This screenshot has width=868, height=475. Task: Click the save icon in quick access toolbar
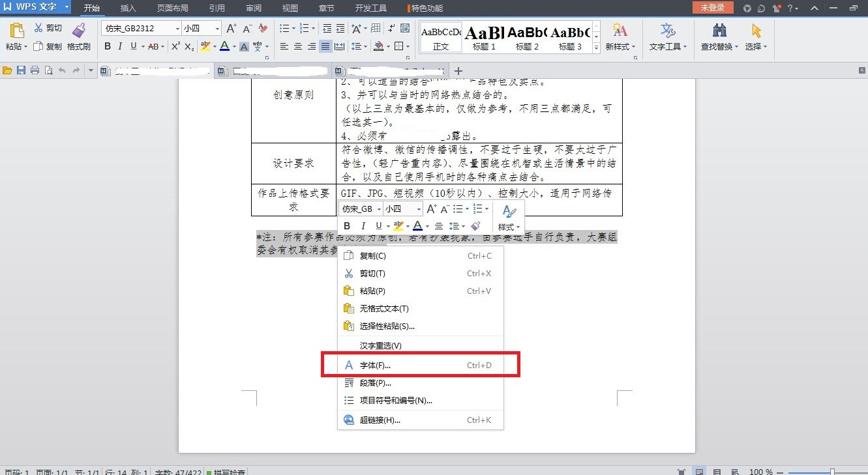21,70
